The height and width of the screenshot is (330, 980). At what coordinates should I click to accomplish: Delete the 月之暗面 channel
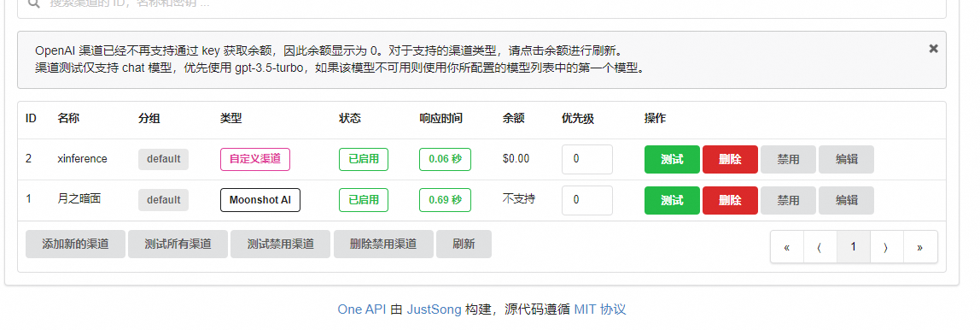click(730, 200)
